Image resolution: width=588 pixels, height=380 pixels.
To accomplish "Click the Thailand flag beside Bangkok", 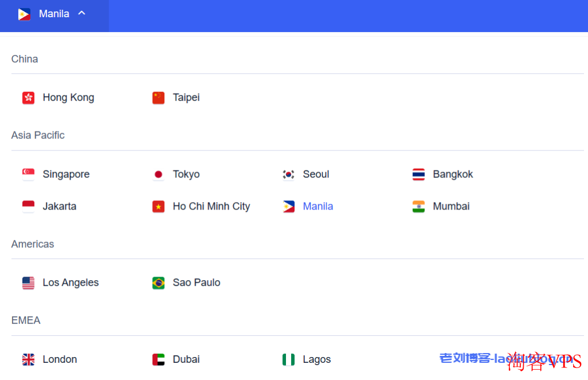I will point(419,175).
